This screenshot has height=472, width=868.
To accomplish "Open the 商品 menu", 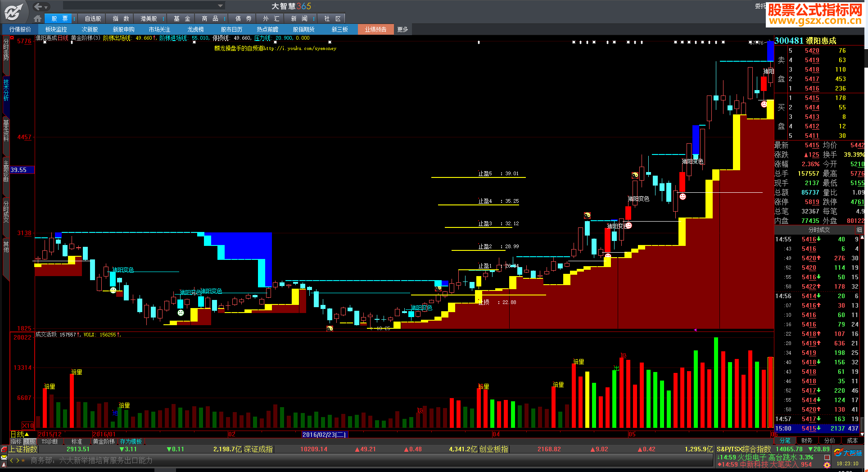I will tap(210, 18).
